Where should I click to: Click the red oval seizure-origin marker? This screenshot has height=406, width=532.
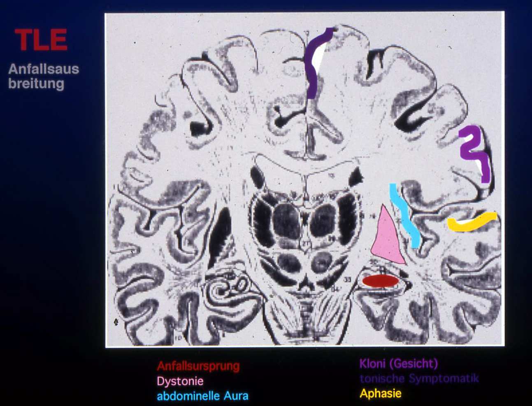(381, 281)
